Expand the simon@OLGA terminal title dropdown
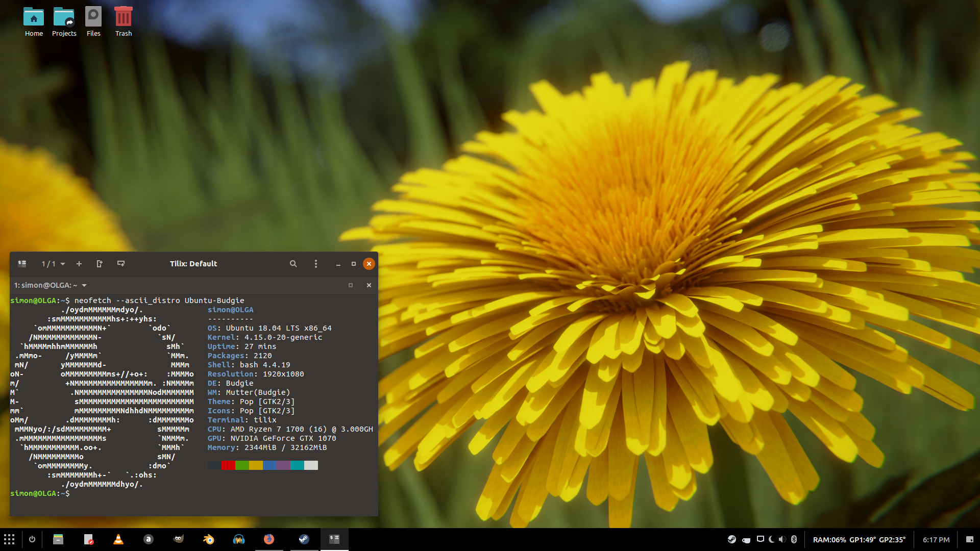The image size is (980, 551). tap(84, 285)
